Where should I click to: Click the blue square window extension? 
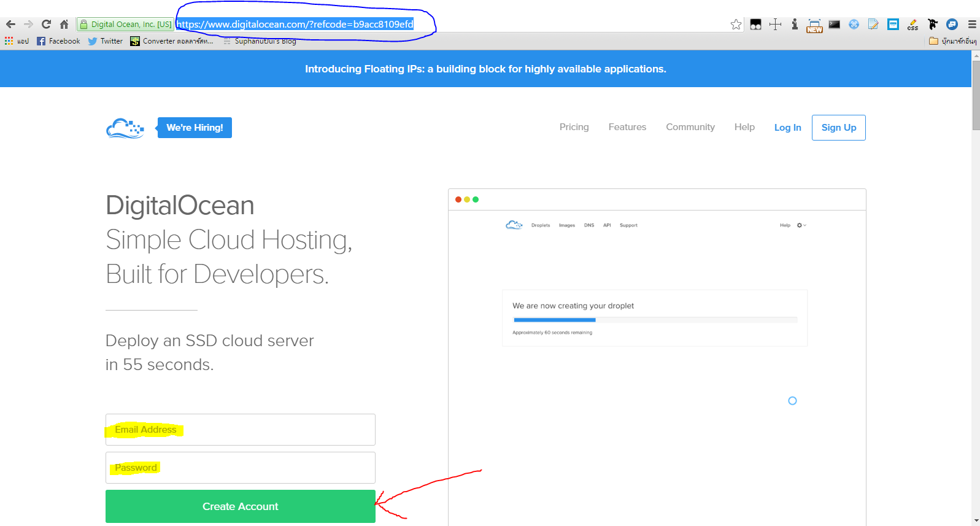coord(893,25)
